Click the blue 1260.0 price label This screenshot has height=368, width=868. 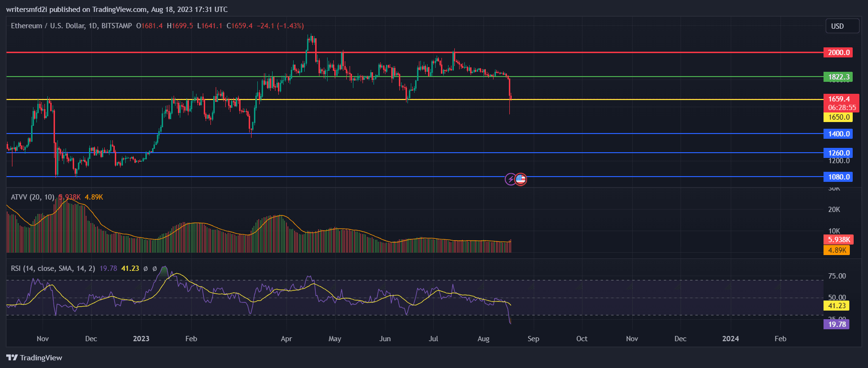[839, 153]
